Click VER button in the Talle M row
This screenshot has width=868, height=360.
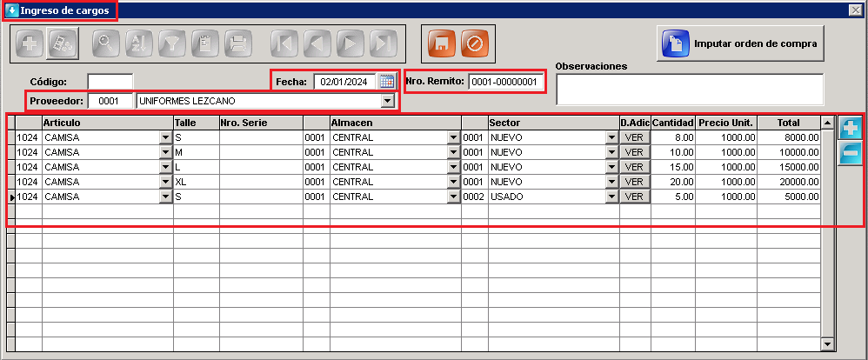[x=634, y=152]
